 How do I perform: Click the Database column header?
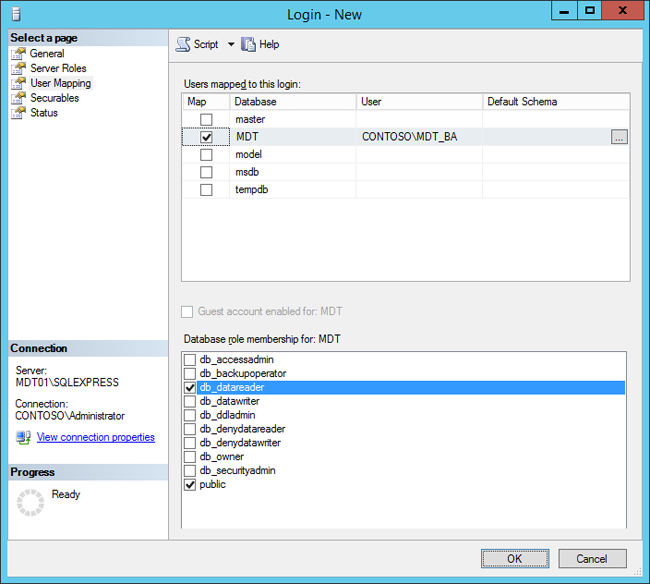(x=293, y=101)
